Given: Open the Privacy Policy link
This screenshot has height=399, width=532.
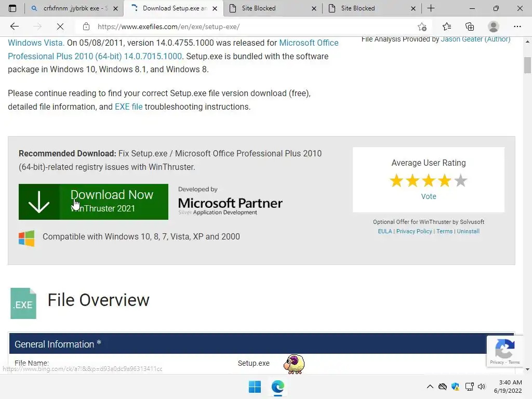Looking at the screenshot, I should 414,231.
